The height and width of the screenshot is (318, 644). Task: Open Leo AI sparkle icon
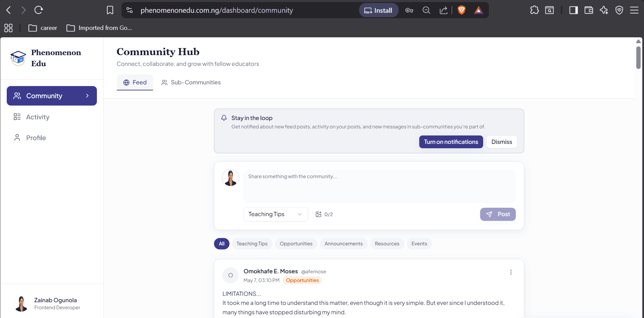tap(604, 10)
